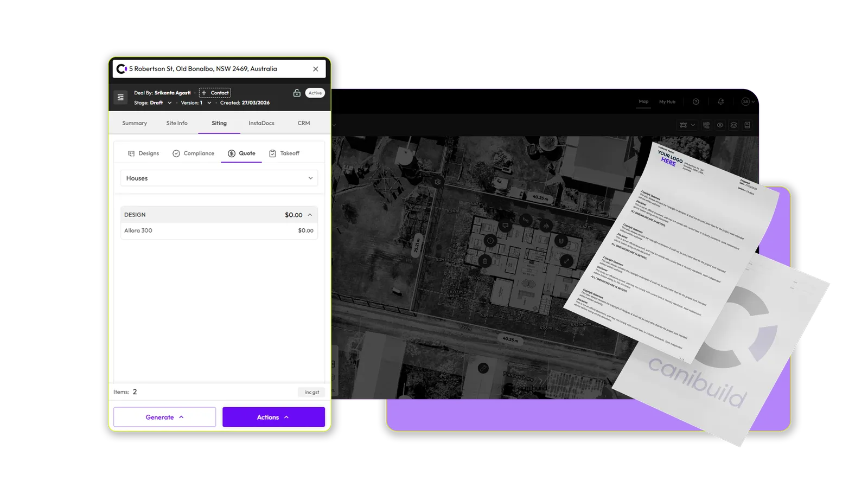Select the Compliance sub-tab

193,153
